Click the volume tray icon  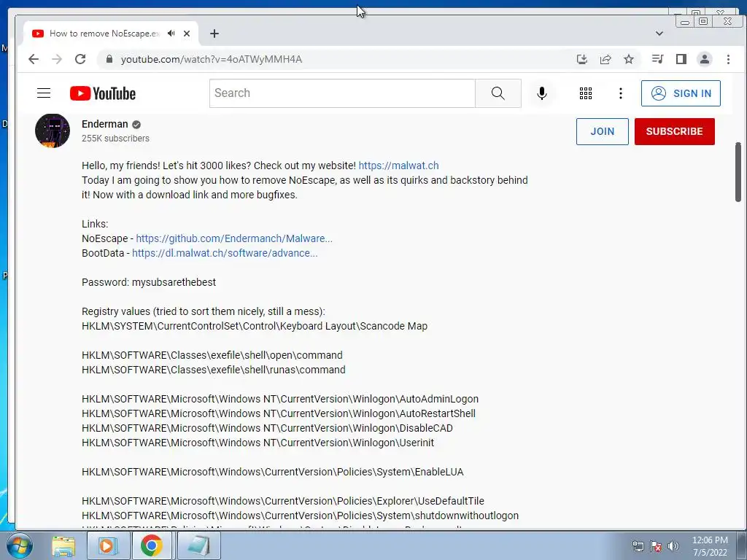[673, 546]
